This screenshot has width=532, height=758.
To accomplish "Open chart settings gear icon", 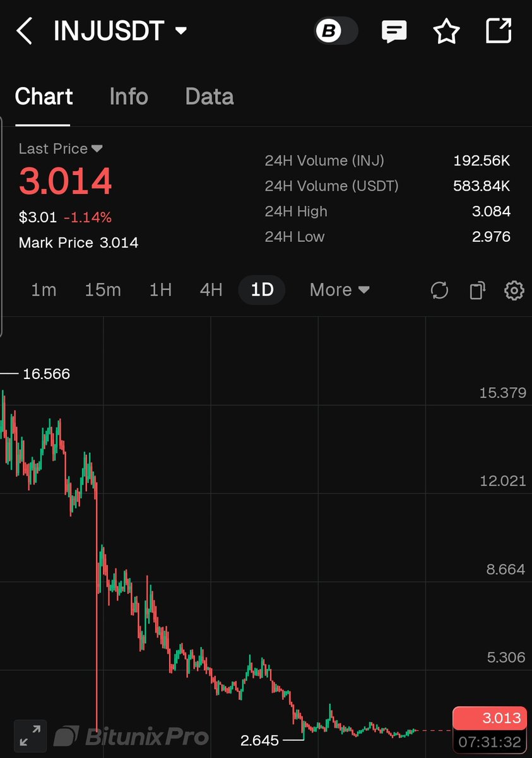I will pyautogui.click(x=514, y=291).
